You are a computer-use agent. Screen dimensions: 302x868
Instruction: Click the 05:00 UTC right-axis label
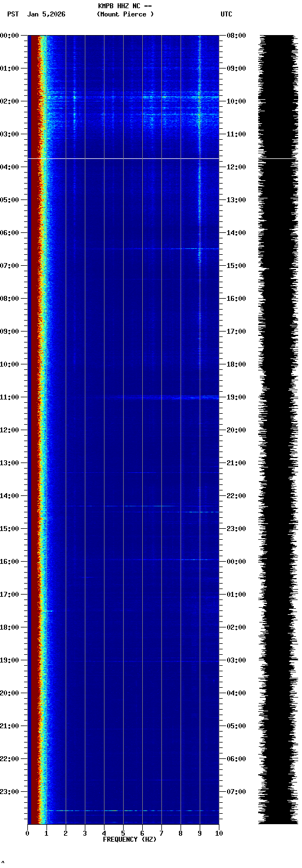pos(236,726)
